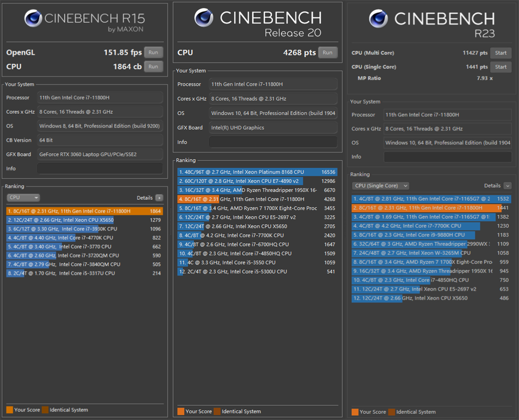Select the Xeon X5650 entry in R15 ranking
This screenshot has height=420, width=519.
(x=84, y=220)
